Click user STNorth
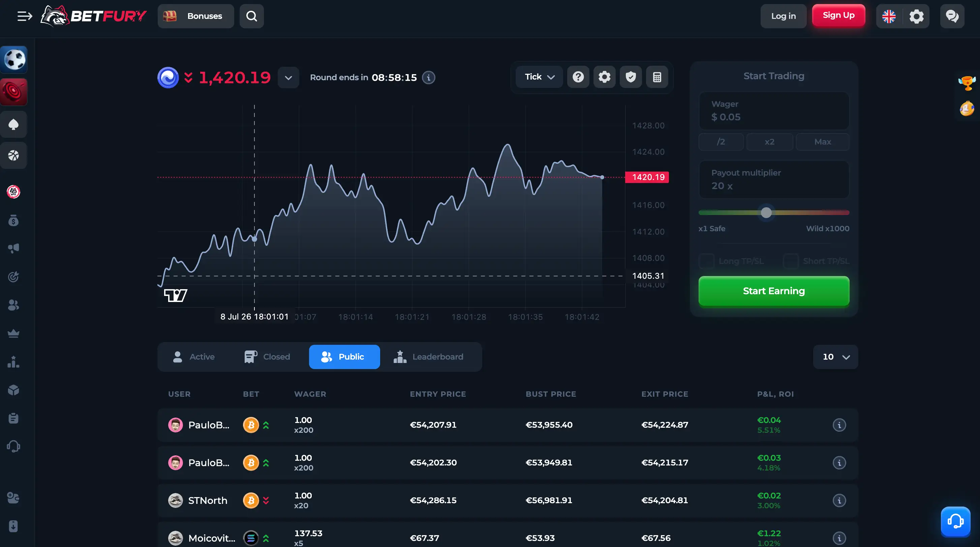The height and width of the screenshot is (547, 980). (x=207, y=500)
